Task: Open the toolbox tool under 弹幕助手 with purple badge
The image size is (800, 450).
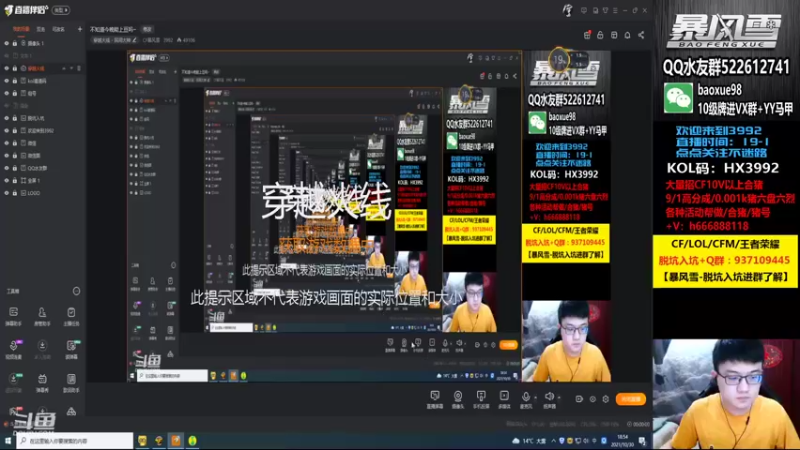Action: pyautogui.click(x=14, y=349)
